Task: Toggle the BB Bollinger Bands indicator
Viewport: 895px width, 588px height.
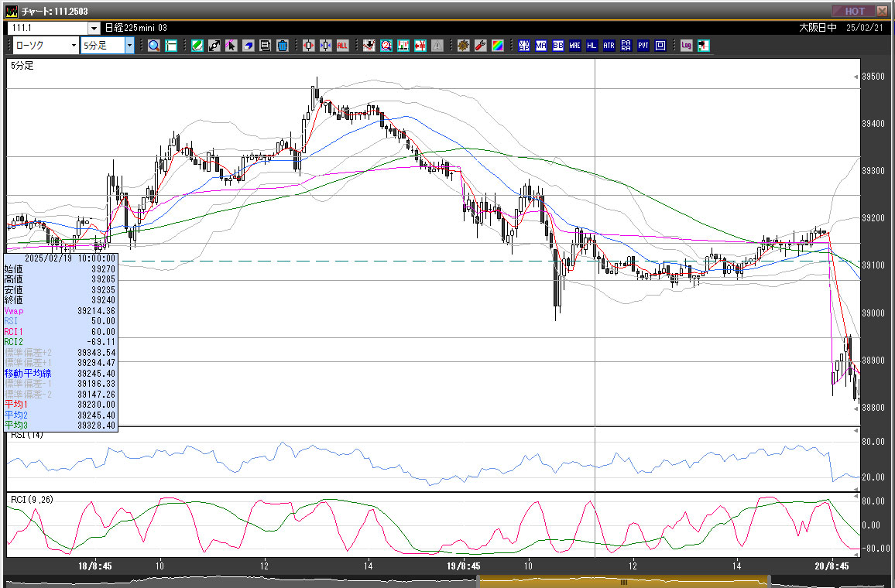Action: [557, 46]
